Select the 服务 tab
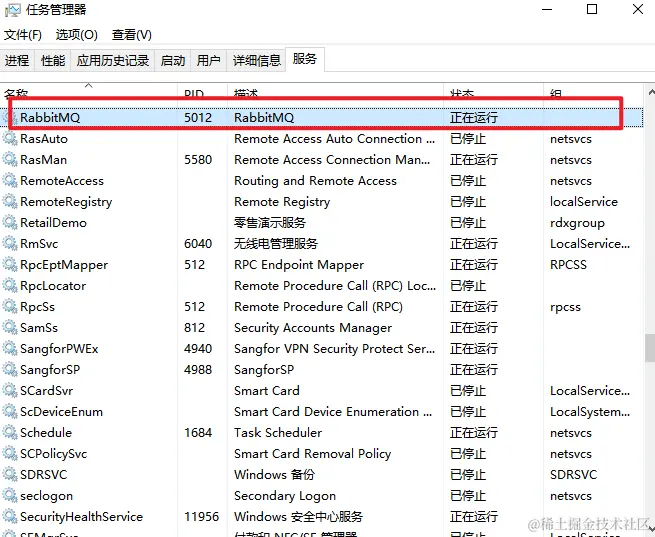Viewport: 655px width, 537px height. [305, 59]
